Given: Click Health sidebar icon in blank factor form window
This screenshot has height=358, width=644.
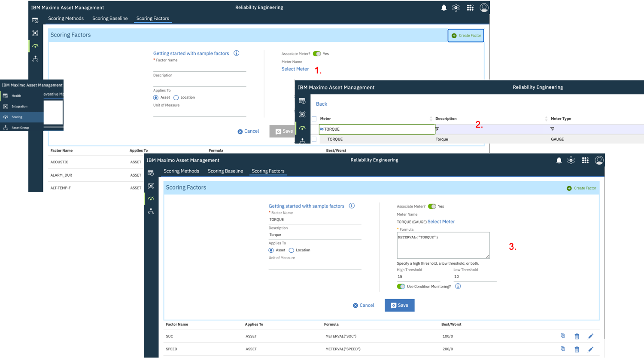Looking at the screenshot, I should coord(35,20).
